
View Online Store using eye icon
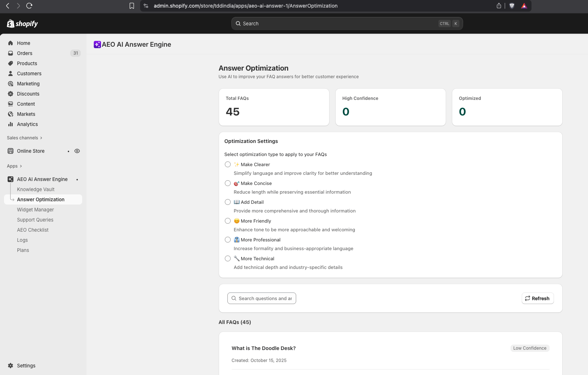(x=77, y=151)
